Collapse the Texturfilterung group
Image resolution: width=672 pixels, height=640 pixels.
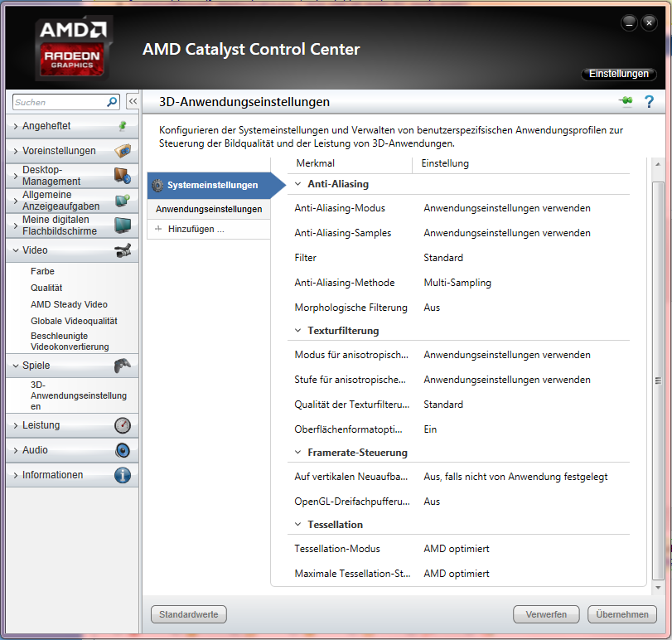click(297, 331)
